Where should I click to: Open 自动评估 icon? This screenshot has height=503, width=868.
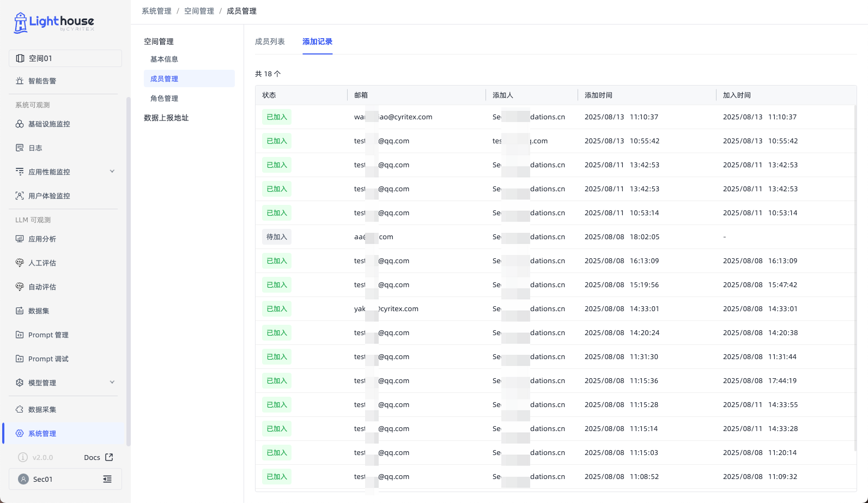(20, 287)
